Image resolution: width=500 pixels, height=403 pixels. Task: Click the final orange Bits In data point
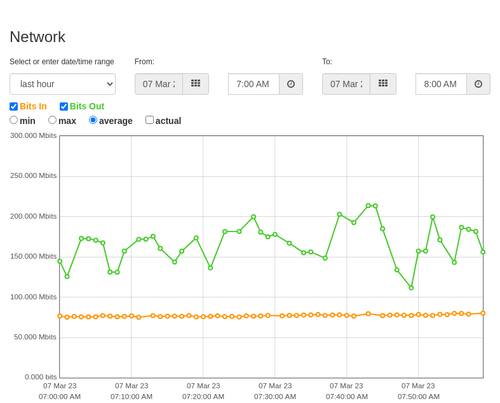coord(483,313)
